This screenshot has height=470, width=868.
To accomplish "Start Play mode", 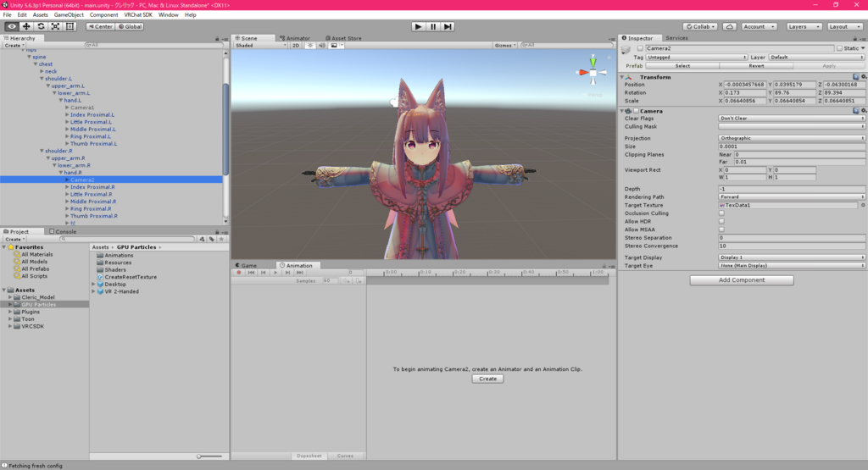I will tap(419, 26).
